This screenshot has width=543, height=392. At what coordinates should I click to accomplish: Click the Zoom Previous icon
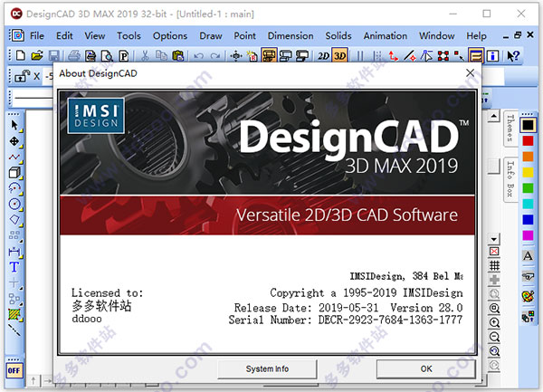(494, 351)
